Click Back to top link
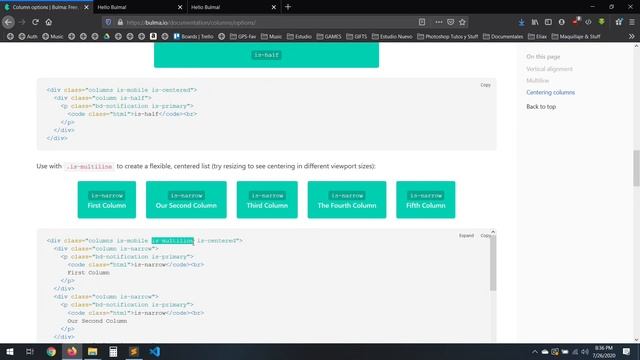640x360 pixels. (x=541, y=107)
